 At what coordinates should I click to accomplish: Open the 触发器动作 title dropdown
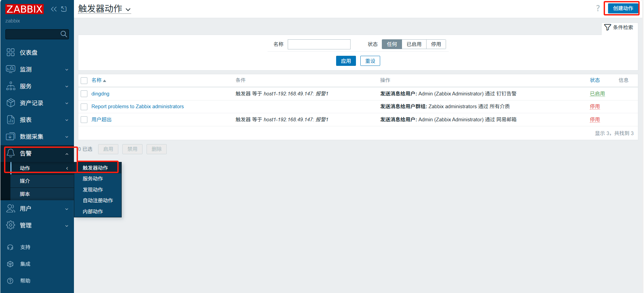point(104,9)
